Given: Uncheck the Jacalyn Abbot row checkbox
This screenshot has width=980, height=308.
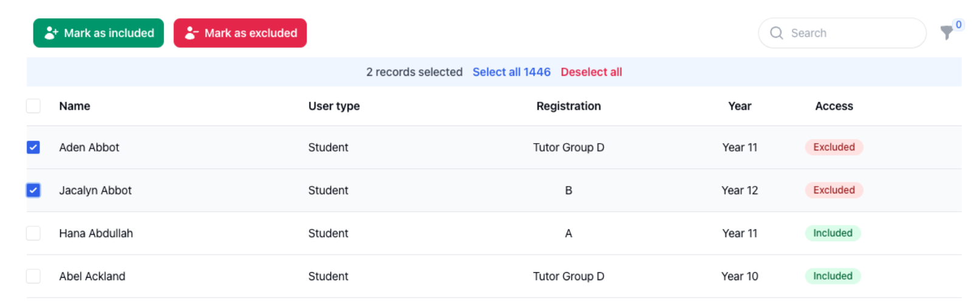Looking at the screenshot, I should [x=33, y=190].
